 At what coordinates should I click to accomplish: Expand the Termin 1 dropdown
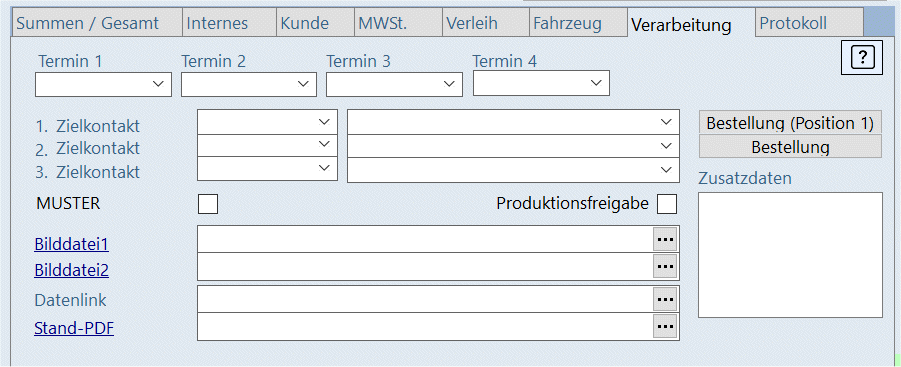click(103, 84)
